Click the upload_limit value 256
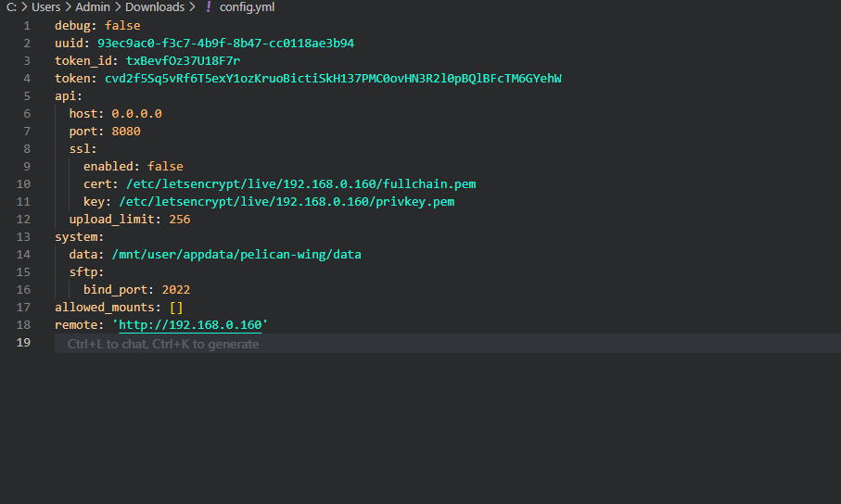This screenshot has height=504, width=841. coord(180,220)
